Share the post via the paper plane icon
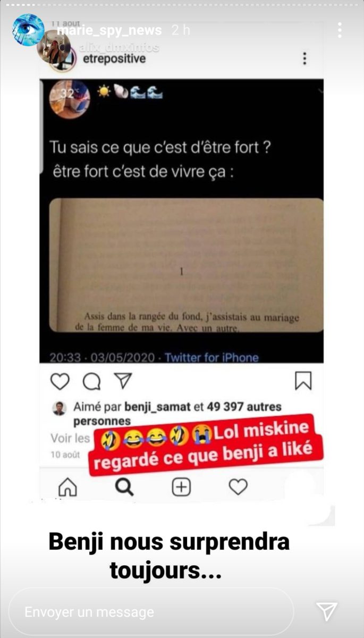The image size is (364, 638). tap(123, 381)
